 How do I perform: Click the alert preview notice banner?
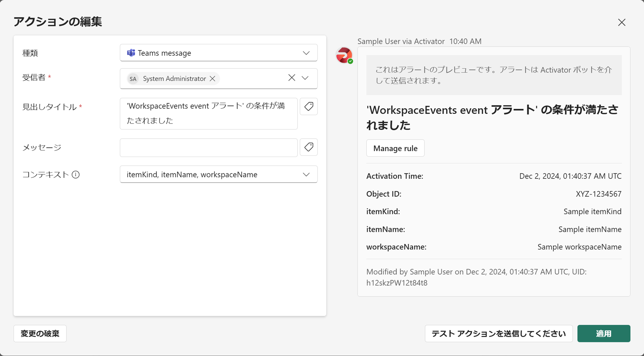tap(494, 75)
